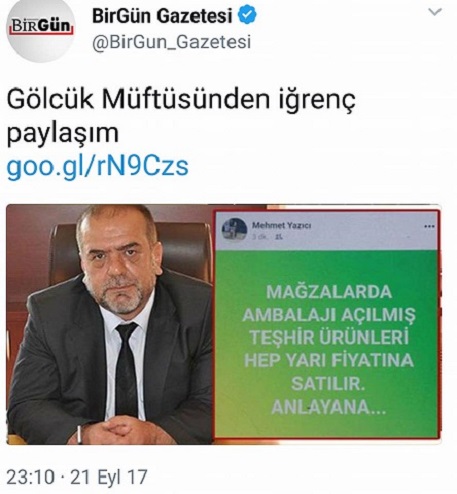Open the photo of the man in suit
Image resolution: width=457 pixels, height=494 pixels.
coord(110,324)
